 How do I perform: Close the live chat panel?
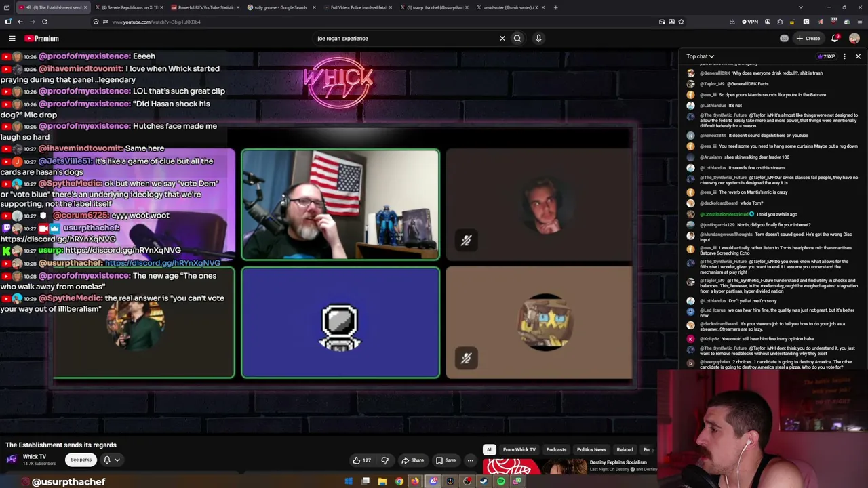tap(858, 56)
